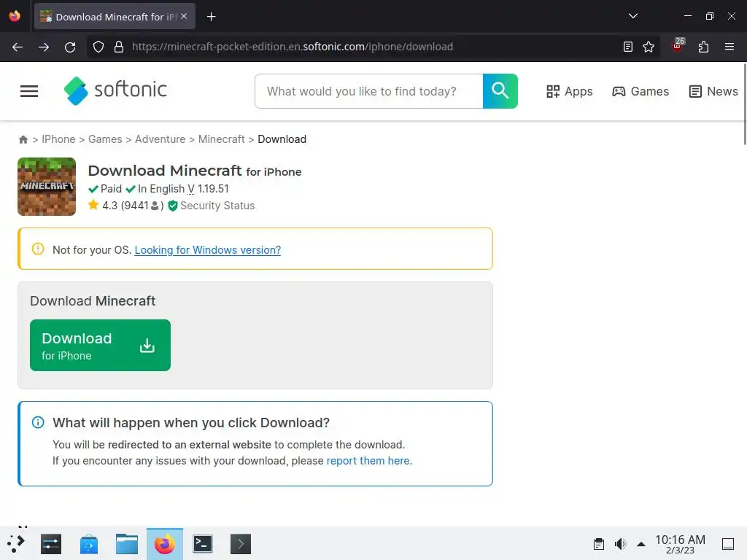Expand the list all tabs chevron

[x=633, y=16]
